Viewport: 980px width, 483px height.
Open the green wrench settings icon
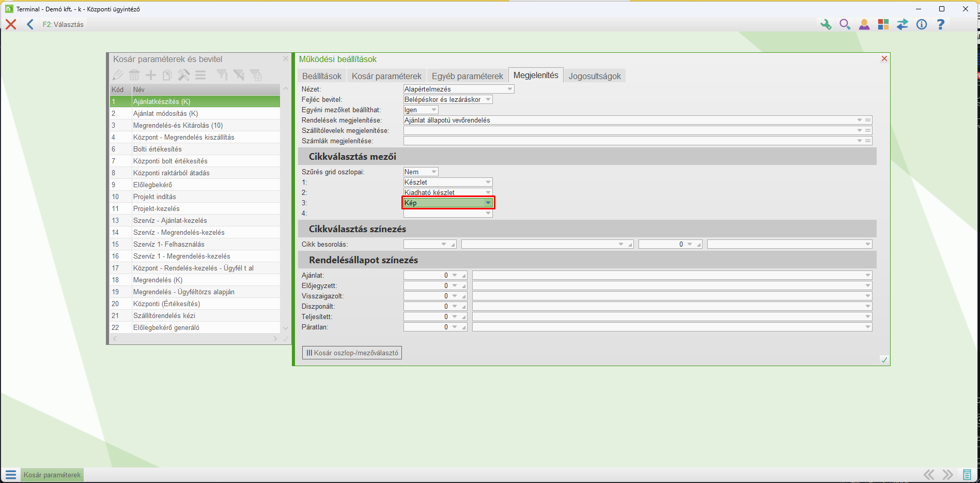826,24
